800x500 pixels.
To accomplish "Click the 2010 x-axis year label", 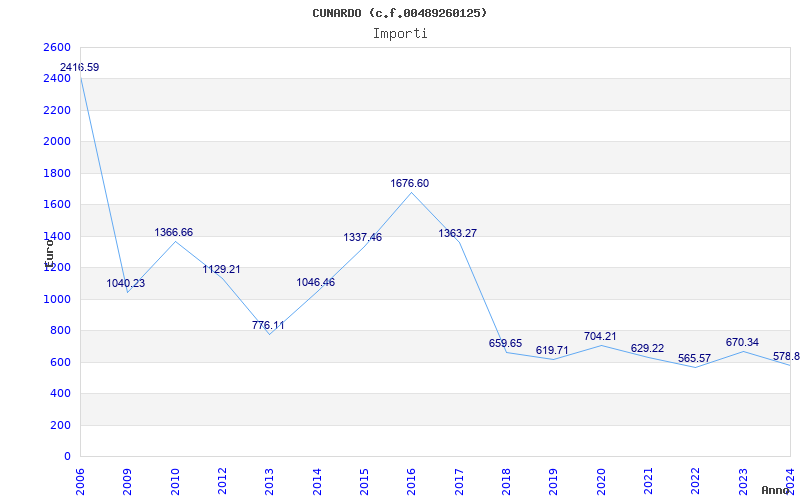I will [175, 481].
